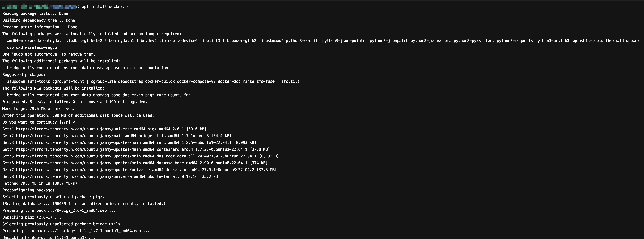644x239 pixels.
Task: Click the "[Y/n]" continue prompt text
Action: point(65,122)
